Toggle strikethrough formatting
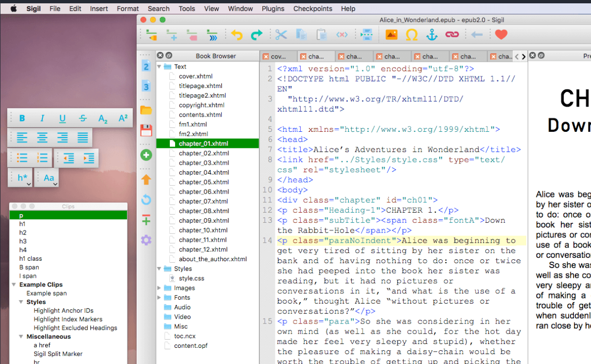Image resolution: width=591 pixels, height=364 pixels. click(x=83, y=118)
